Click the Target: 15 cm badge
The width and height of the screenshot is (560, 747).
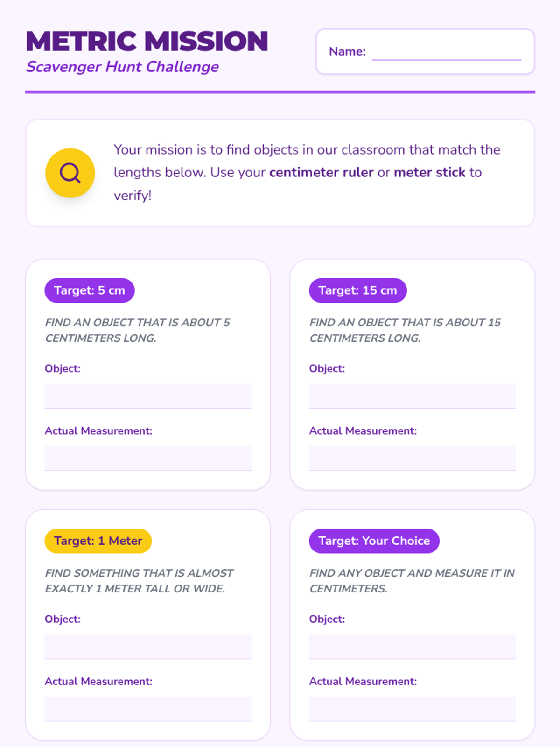pos(357,290)
